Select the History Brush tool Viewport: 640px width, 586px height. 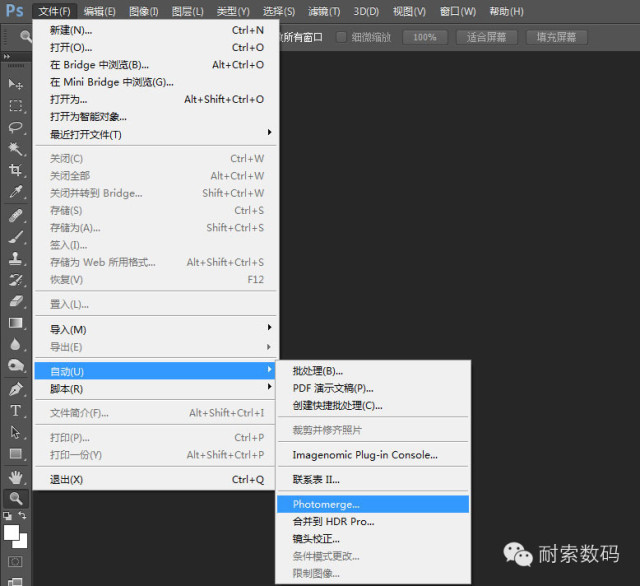[16, 280]
